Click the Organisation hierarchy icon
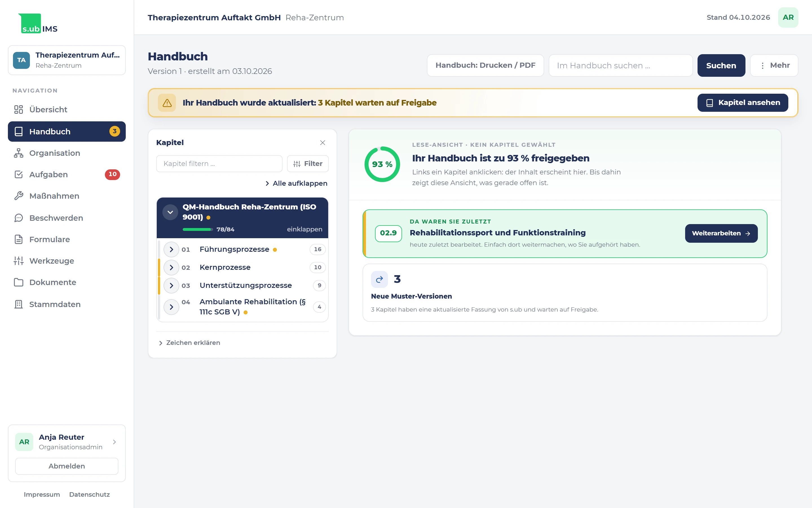Viewport: 812px width, 508px height. tap(18, 153)
